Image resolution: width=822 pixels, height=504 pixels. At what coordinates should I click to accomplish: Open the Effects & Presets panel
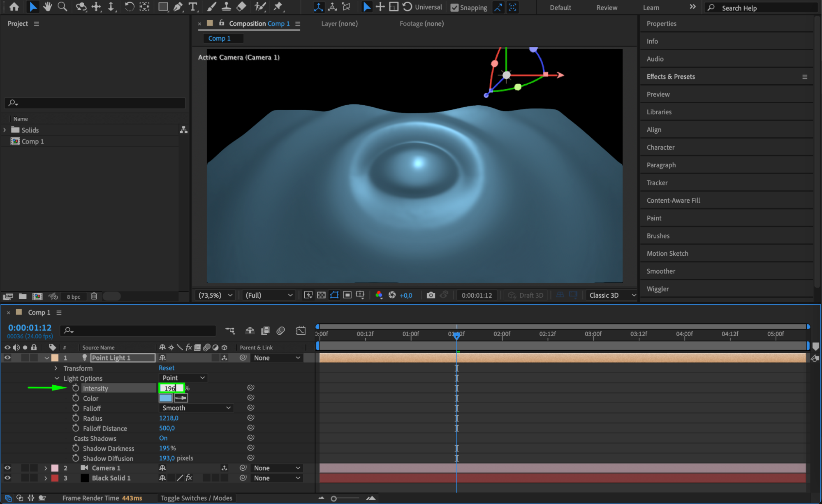coord(670,76)
